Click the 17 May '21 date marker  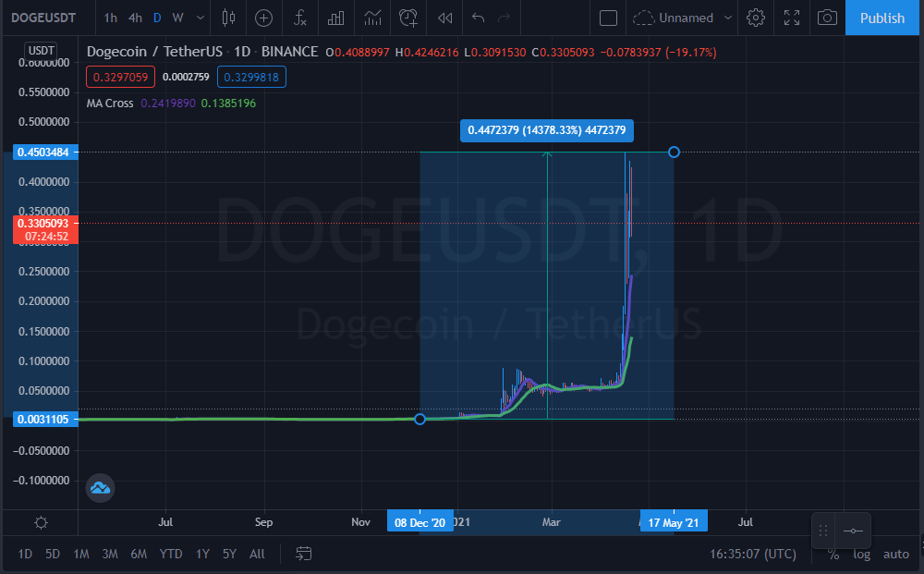tap(674, 523)
